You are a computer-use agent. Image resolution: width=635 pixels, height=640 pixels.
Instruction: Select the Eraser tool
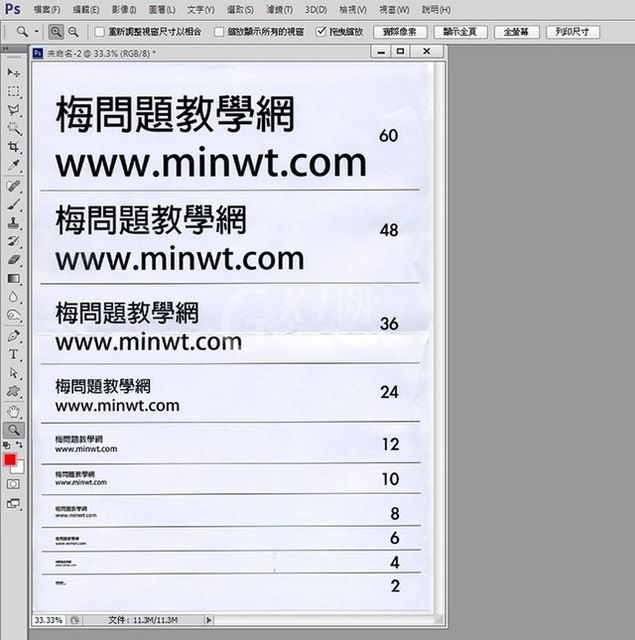[13, 260]
